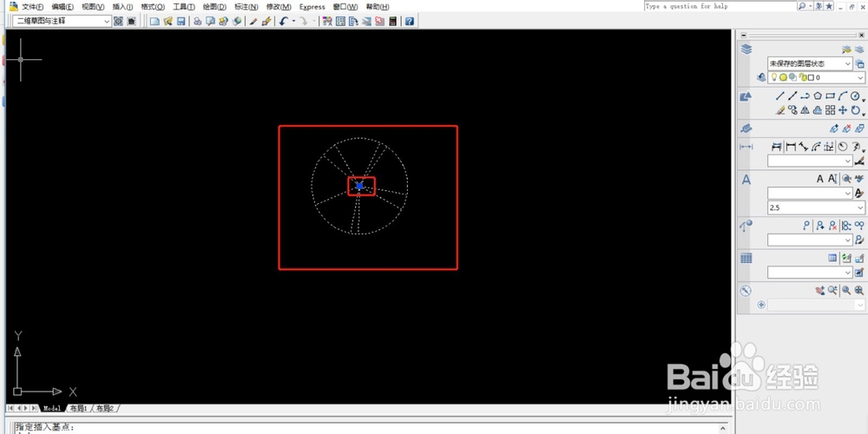The height and width of the screenshot is (434, 868).
Task: Select the Line draw tool
Action: (x=780, y=95)
